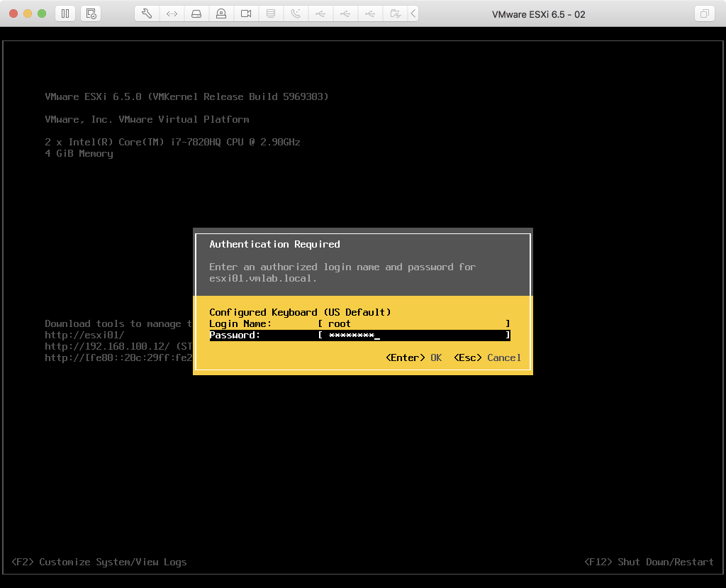
Task: Confirm login with <Enter> OK
Action: point(413,357)
